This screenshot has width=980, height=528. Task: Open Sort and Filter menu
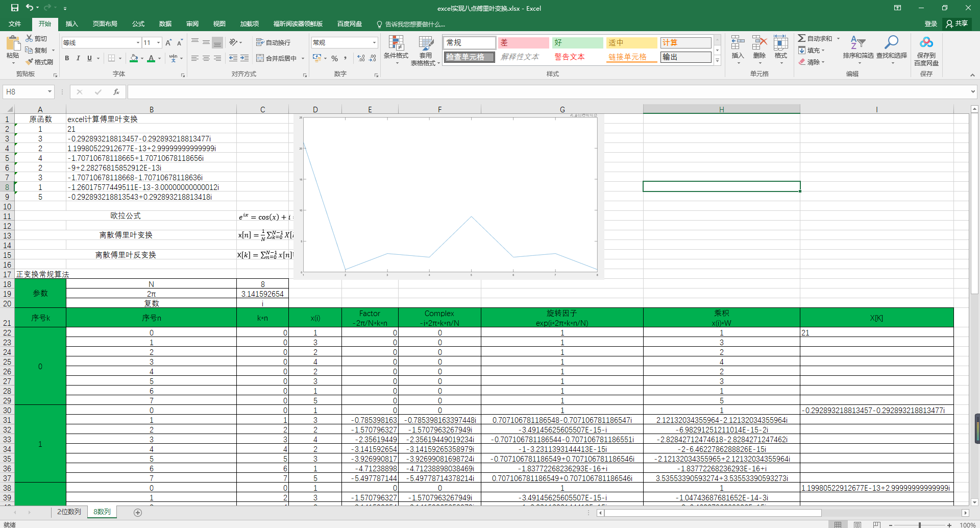coord(858,49)
